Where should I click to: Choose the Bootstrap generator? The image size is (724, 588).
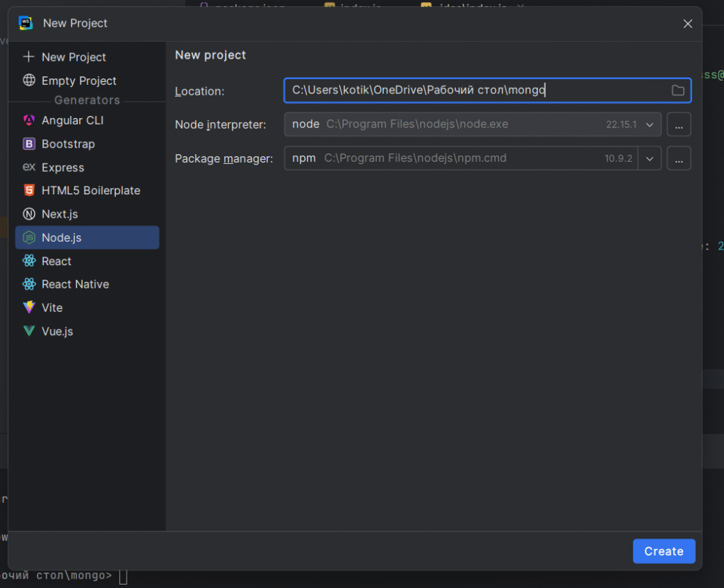coord(87,144)
